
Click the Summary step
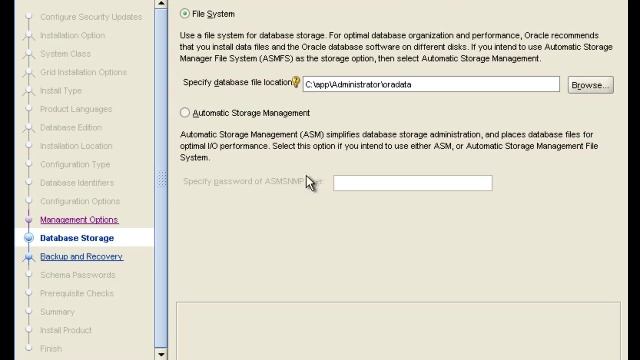point(57,312)
